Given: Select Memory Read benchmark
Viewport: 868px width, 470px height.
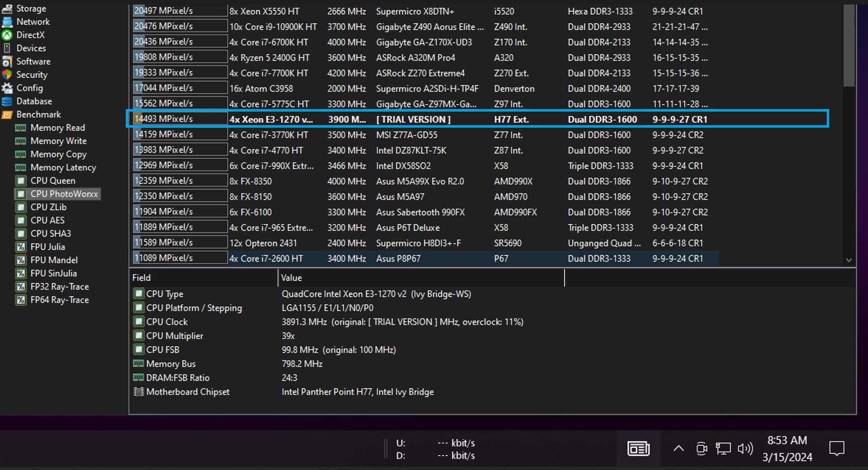Looking at the screenshot, I should (x=57, y=128).
